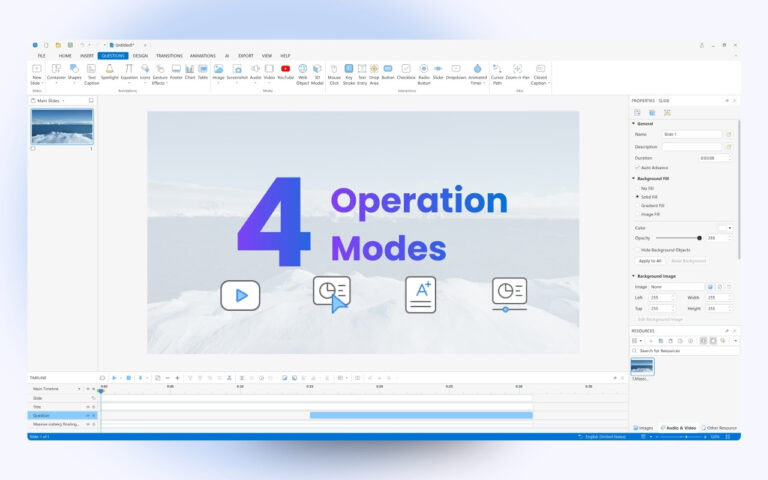Image resolution: width=768 pixels, height=480 pixels.
Task: Click the slide Name input field
Action: click(692, 134)
